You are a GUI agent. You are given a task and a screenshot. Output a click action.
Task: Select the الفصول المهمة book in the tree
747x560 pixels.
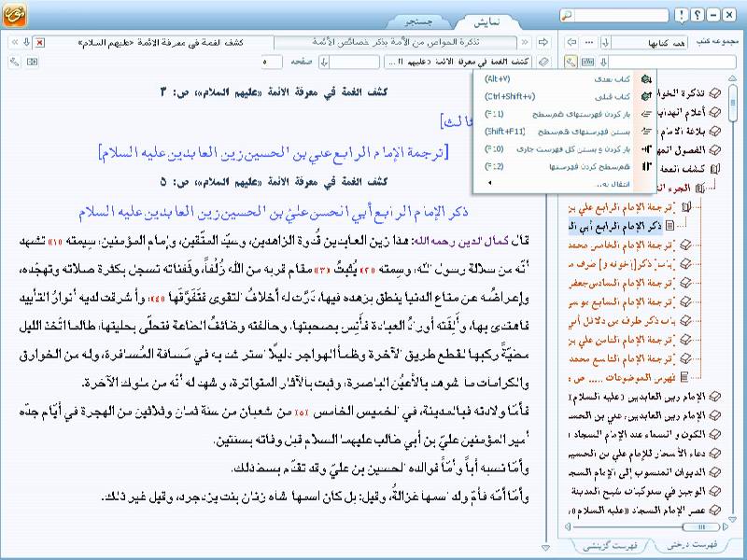(690, 150)
